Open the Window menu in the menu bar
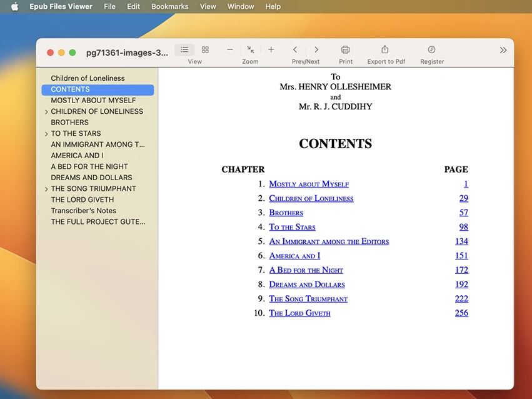The width and height of the screenshot is (532, 399). click(x=240, y=6)
